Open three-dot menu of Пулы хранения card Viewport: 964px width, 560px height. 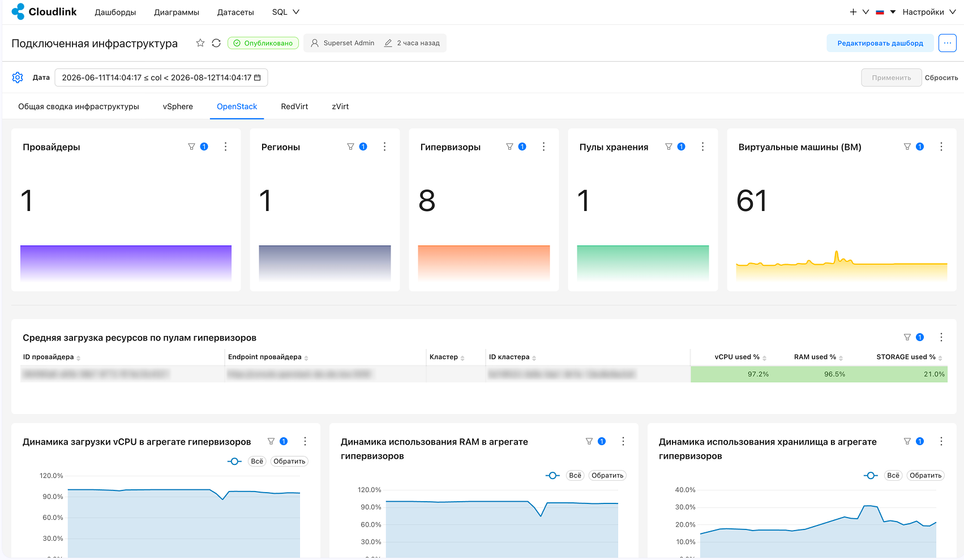click(x=702, y=147)
